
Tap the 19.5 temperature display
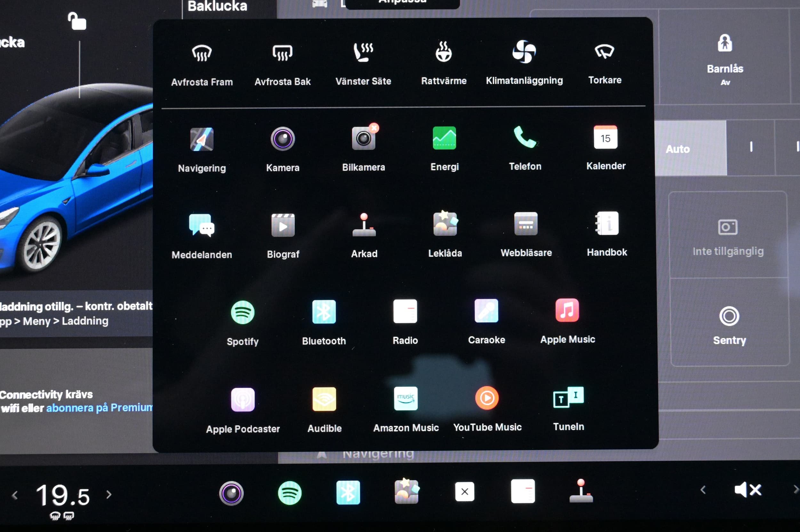coord(63,496)
